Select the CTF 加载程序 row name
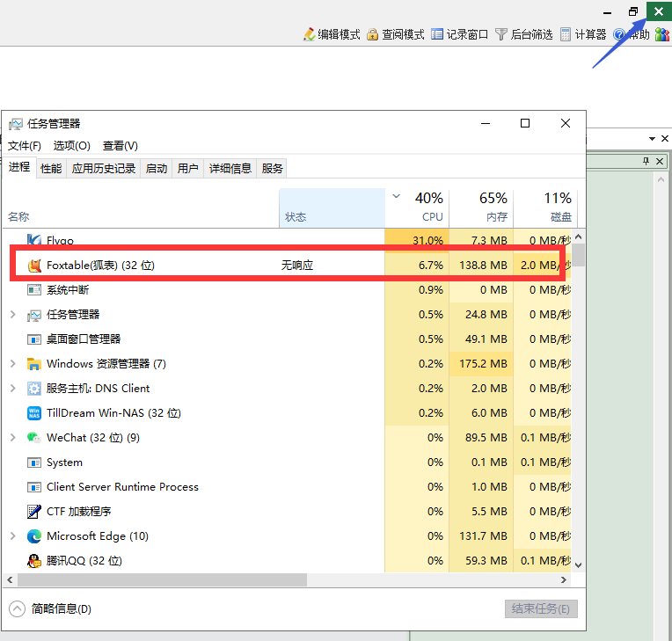Viewport: 672px width, 641px height. (79, 512)
